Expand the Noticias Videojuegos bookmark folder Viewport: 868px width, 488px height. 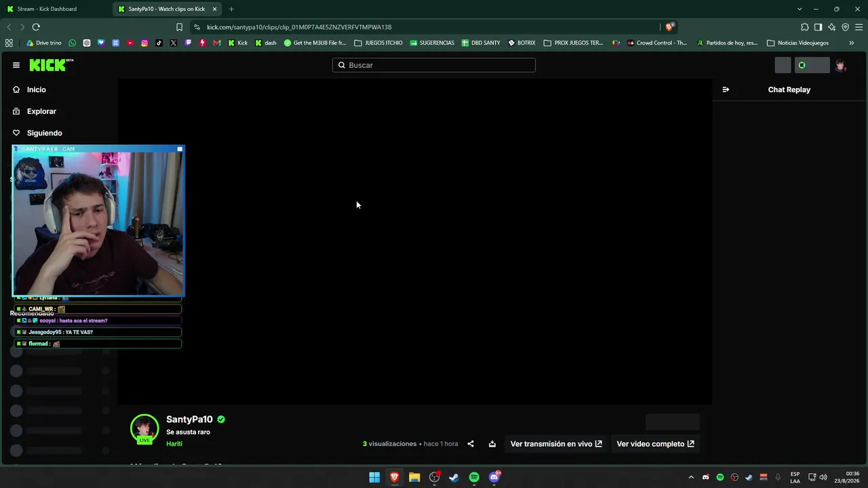coord(797,43)
